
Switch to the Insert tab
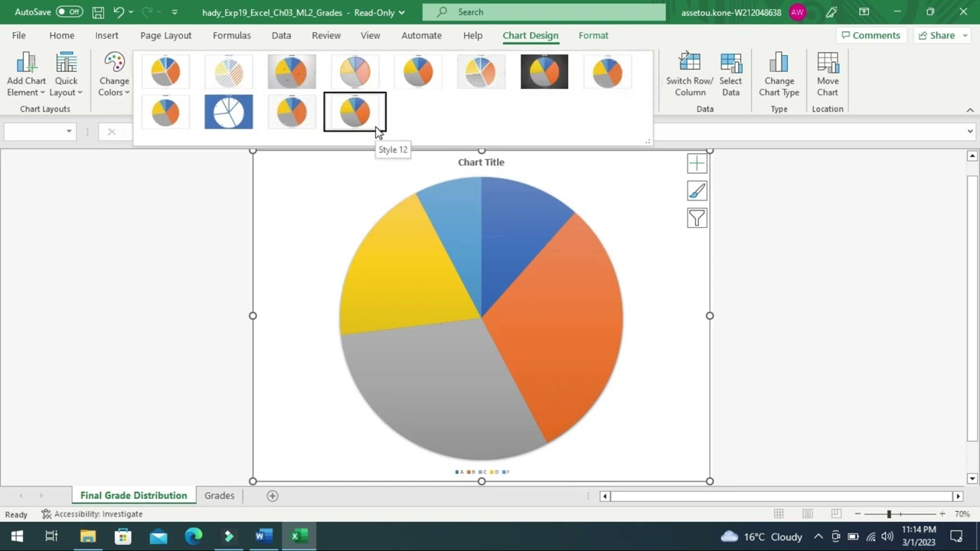click(106, 35)
